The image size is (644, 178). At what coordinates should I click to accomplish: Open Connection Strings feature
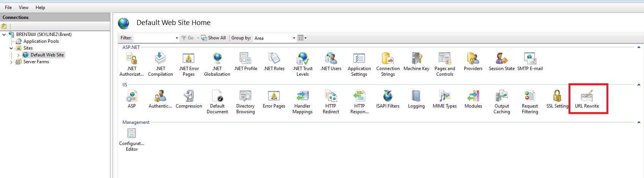pyautogui.click(x=388, y=64)
